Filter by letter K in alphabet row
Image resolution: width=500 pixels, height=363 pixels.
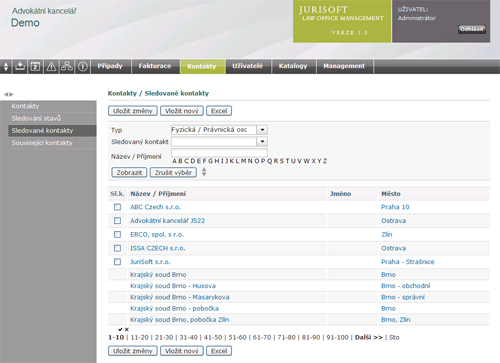[232, 161]
